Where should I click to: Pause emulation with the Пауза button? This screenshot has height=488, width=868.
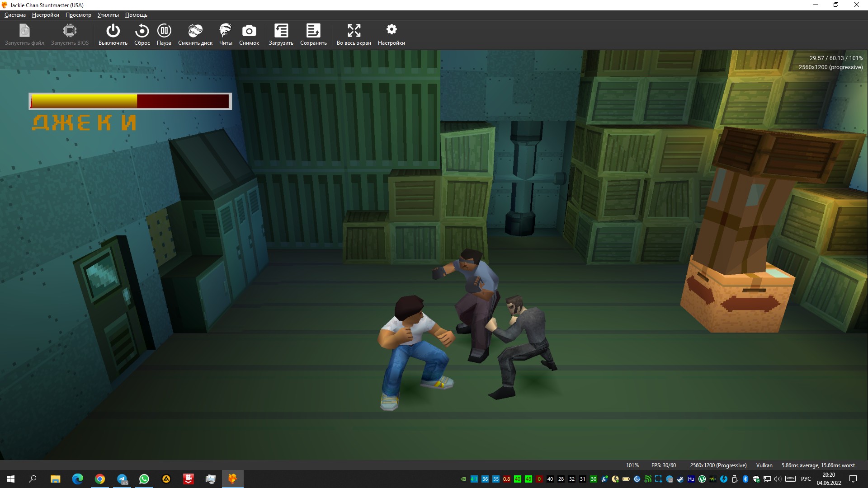pyautogui.click(x=164, y=35)
